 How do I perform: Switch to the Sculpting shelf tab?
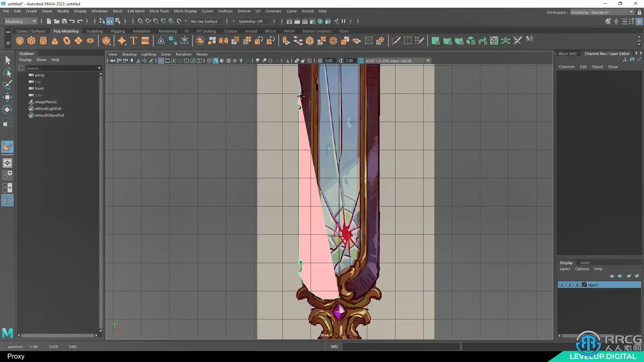pyautogui.click(x=95, y=31)
